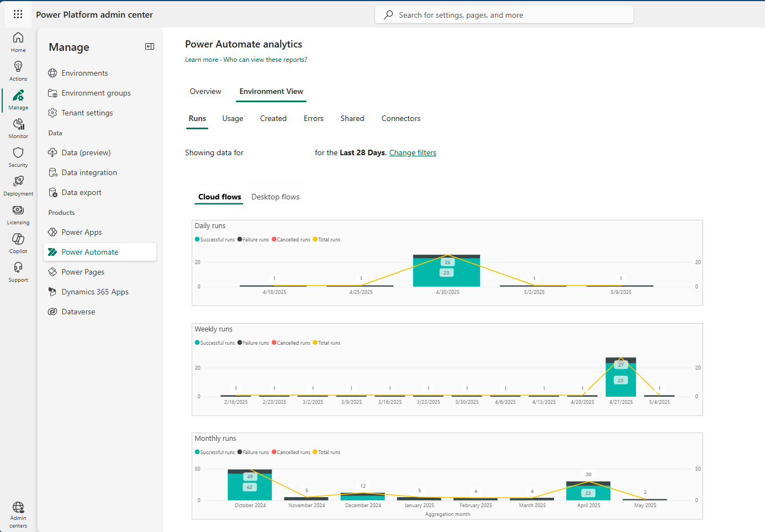Screen dimensions: 765x532
Task: Open the Actions page from the sidebar
Action: click(x=18, y=70)
